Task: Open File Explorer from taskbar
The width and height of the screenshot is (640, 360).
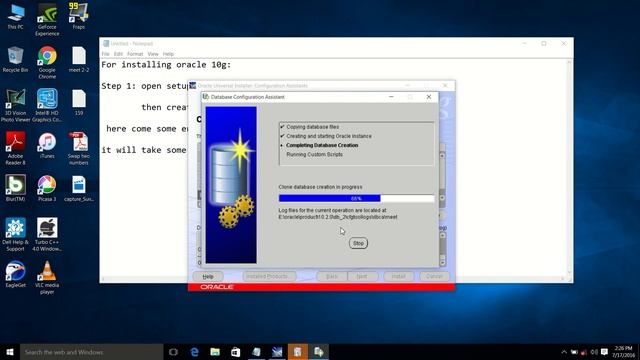Action: 215,352
